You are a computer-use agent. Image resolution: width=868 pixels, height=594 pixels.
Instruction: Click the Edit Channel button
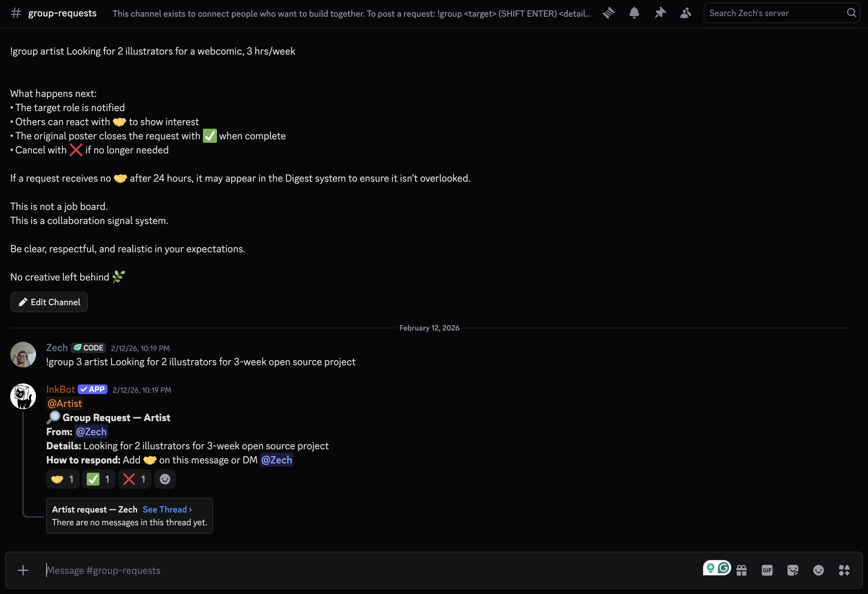coord(49,302)
